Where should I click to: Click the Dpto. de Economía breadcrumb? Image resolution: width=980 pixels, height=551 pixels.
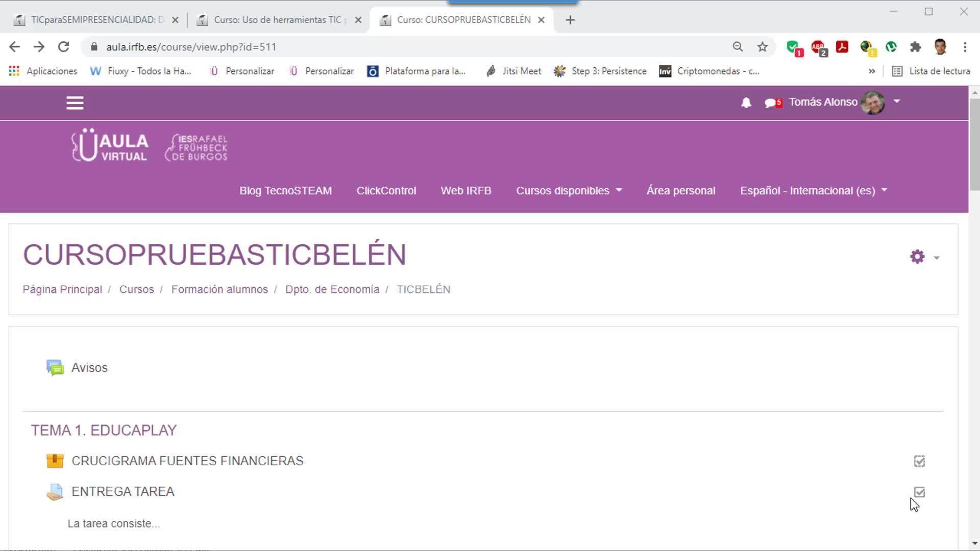pos(332,289)
